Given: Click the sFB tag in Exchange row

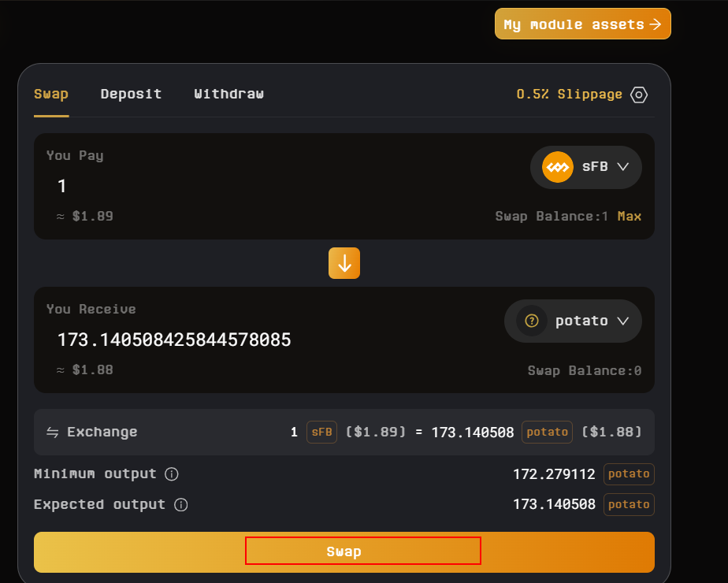Looking at the screenshot, I should click(321, 432).
